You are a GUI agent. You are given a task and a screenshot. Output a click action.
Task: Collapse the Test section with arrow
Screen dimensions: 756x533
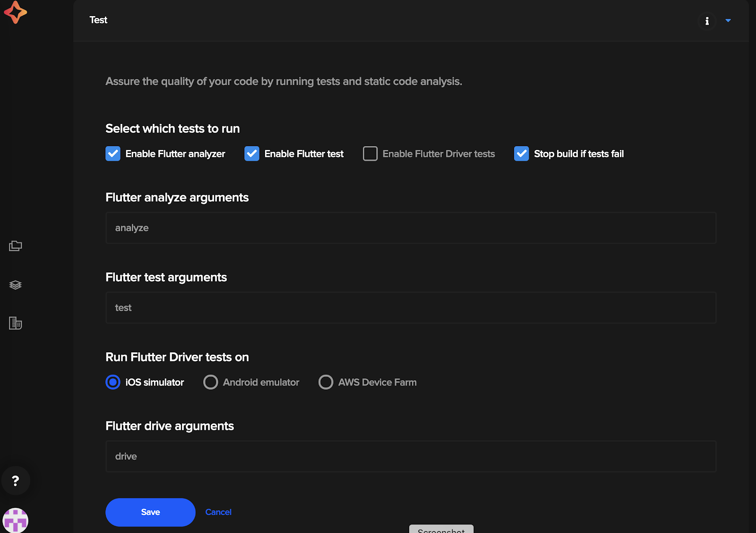(x=728, y=20)
